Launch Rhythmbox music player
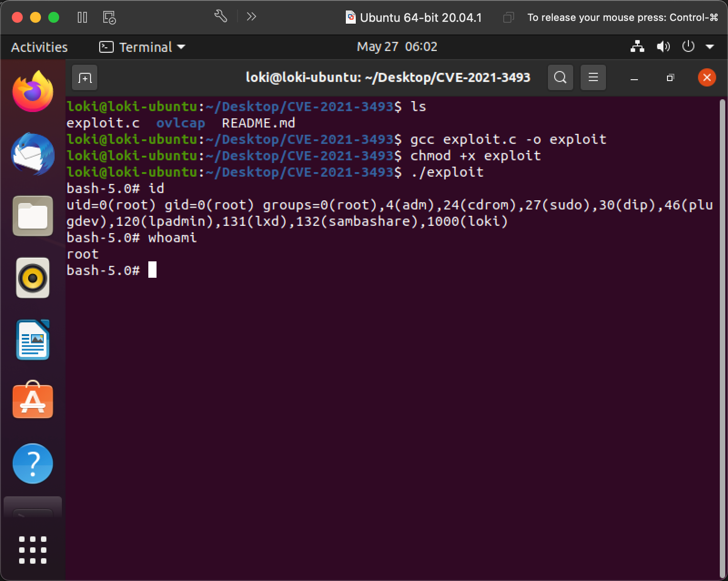The height and width of the screenshot is (581, 728). tap(32, 278)
